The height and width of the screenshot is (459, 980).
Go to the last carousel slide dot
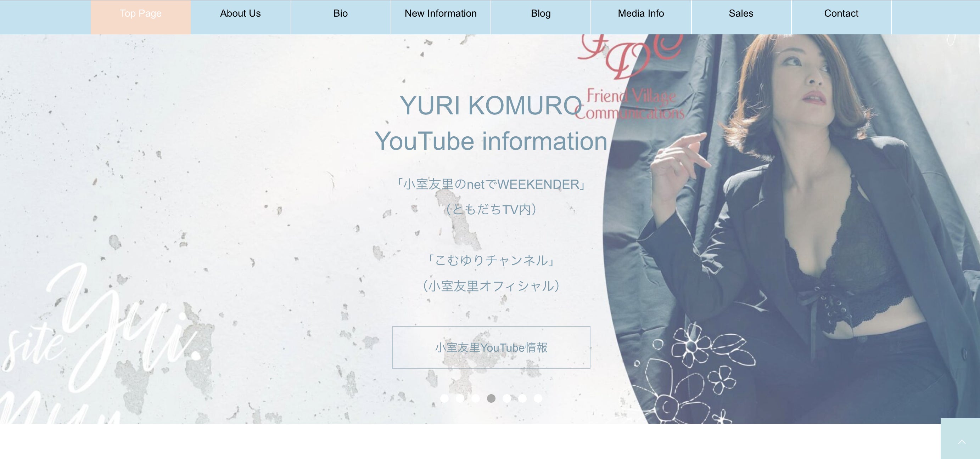(538, 398)
